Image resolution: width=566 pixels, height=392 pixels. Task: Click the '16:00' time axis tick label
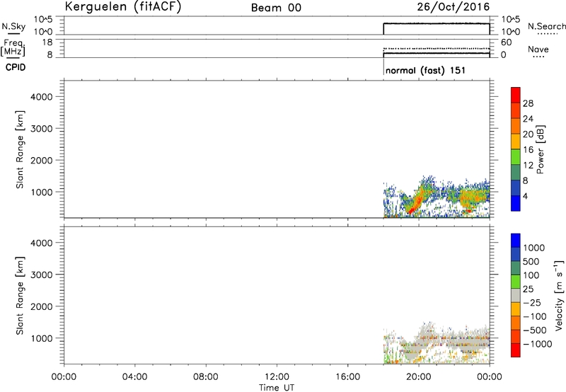click(x=347, y=377)
